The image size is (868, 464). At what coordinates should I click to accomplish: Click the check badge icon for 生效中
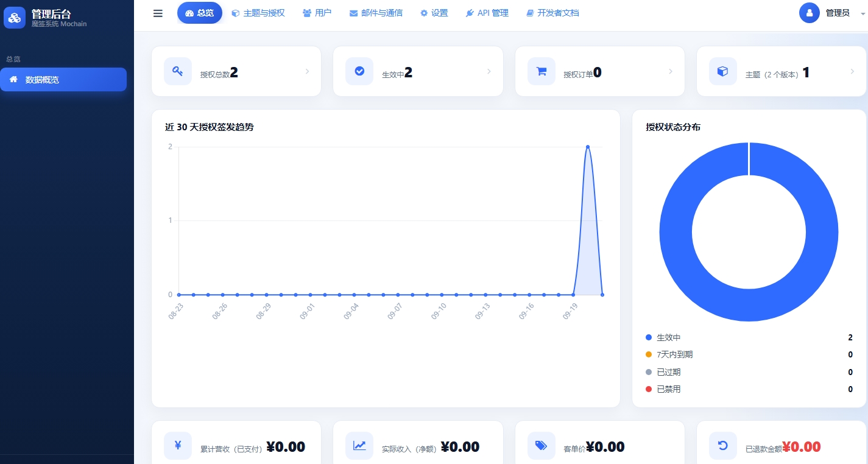[x=359, y=71]
